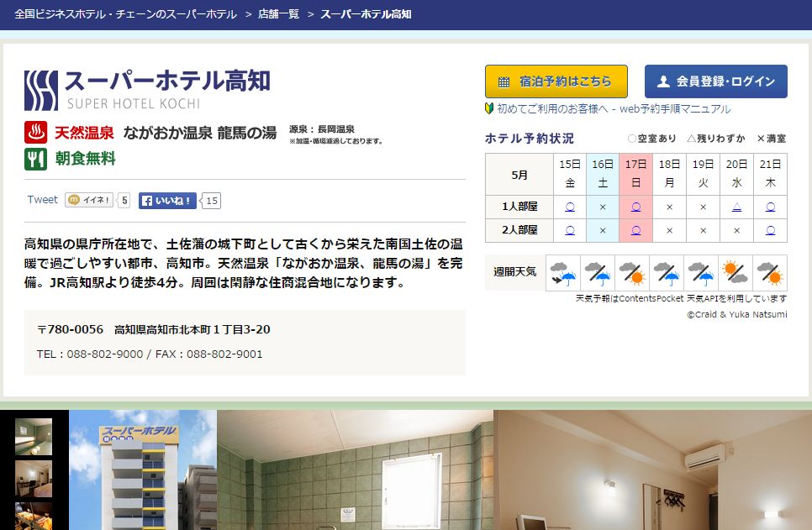Click the hotel building exterior photo
The width and height of the screenshot is (812, 530).
[143, 470]
